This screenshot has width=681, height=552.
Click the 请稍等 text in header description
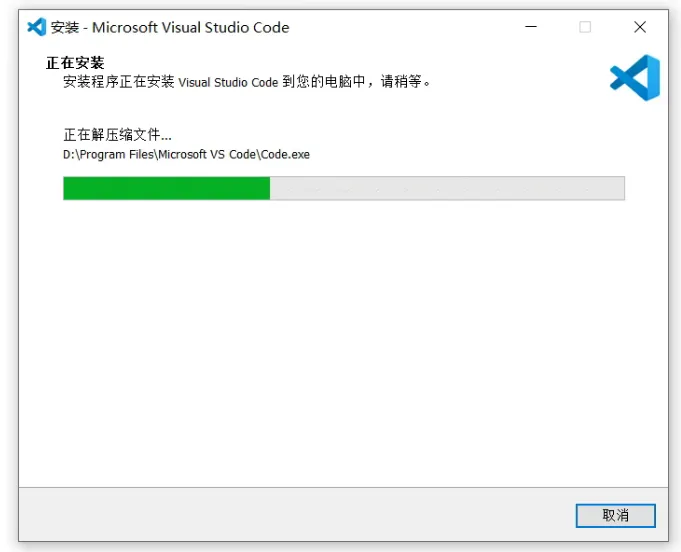tap(401, 81)
